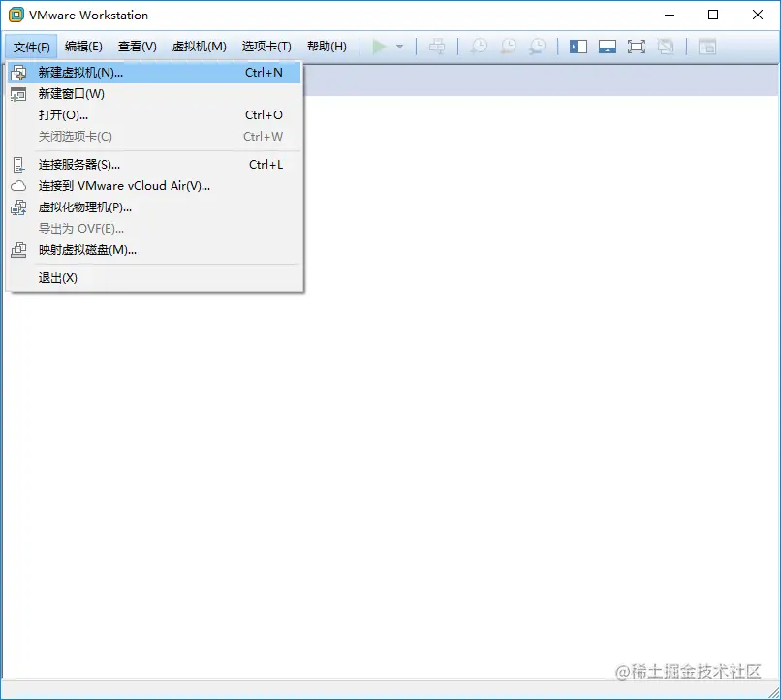The image size is (781, 700).
Task: Click the vCloud Air cloud icon
Action: pos(18,186)
